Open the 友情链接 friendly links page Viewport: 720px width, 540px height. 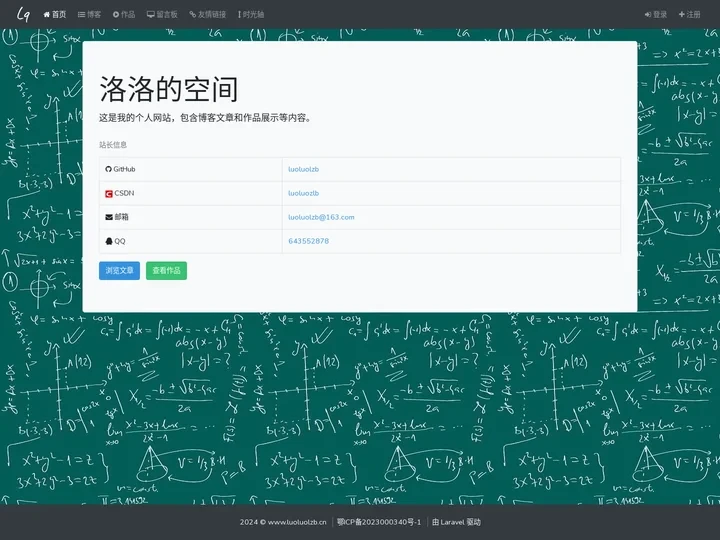click(x=208, y=15)
